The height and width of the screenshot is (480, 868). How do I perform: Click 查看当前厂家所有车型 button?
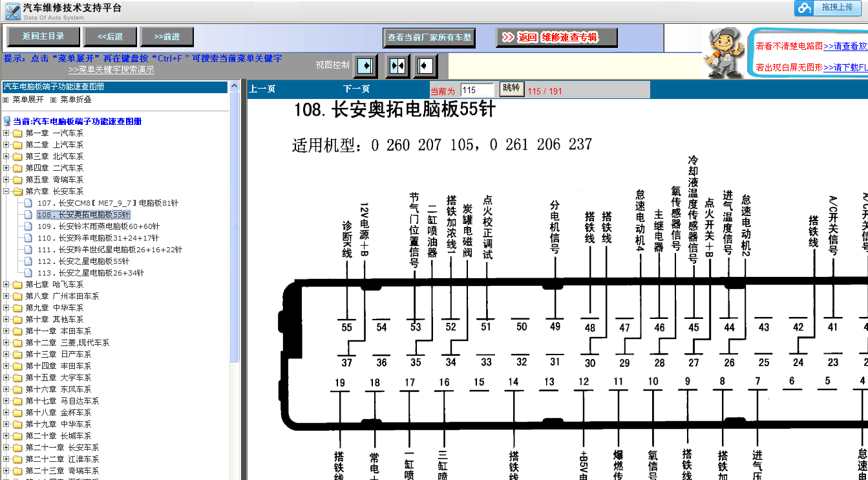pos(429,38)
